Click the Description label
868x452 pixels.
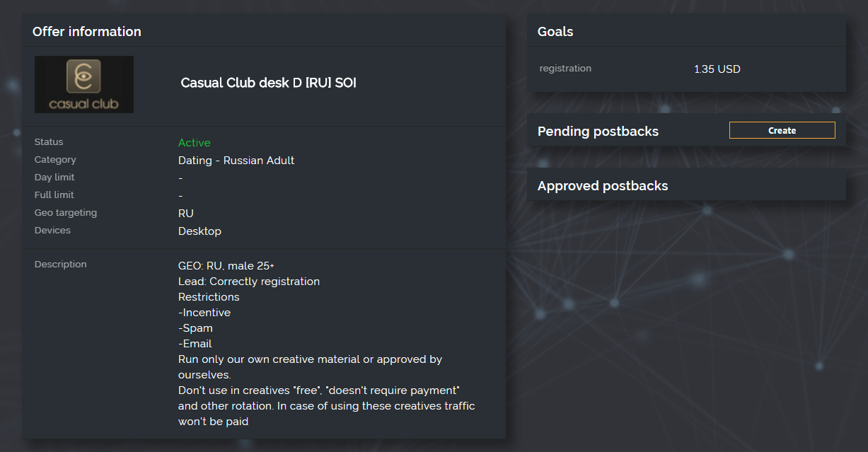point(61,265)
